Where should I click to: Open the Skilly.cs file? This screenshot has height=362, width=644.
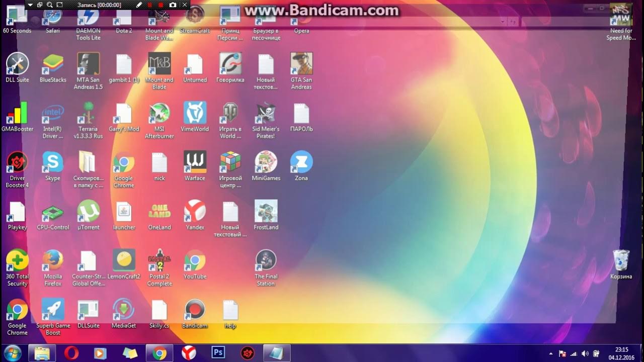pos(159,314)
